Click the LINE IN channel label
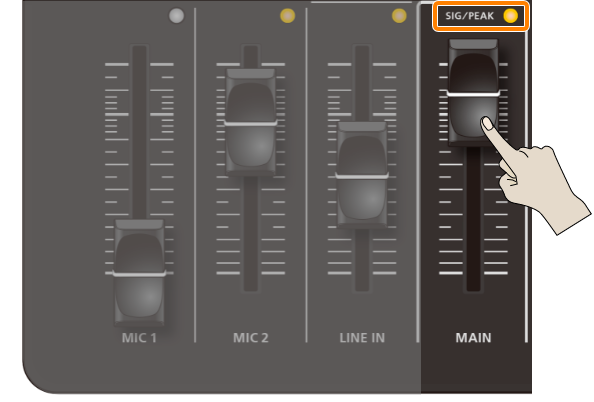 tap(362, 338)
